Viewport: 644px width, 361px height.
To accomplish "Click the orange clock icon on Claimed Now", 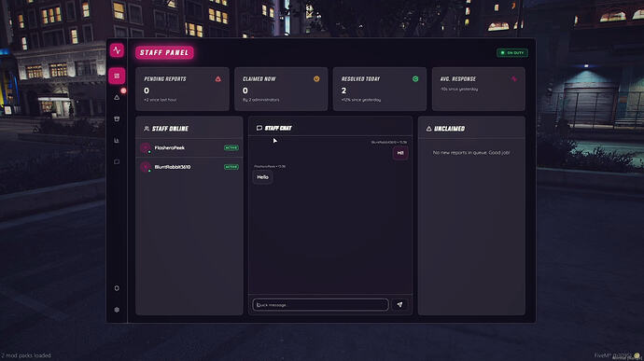I will tap(316, 79).
